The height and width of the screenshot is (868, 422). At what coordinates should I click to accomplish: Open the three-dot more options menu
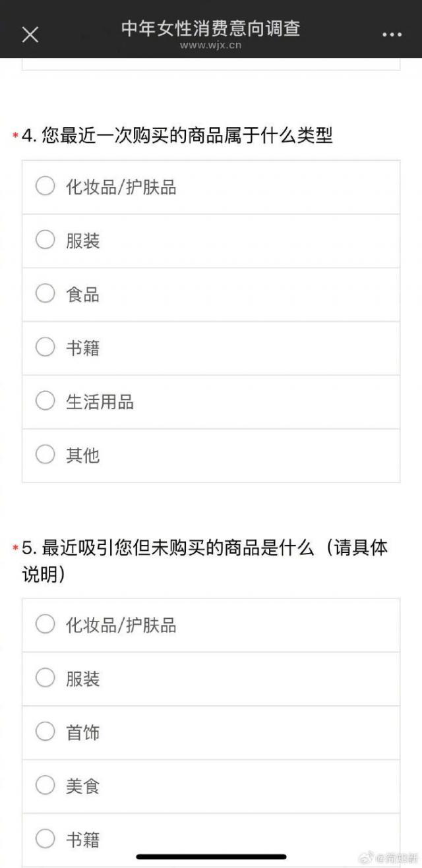pyautogui.click(x=392, y=34)
